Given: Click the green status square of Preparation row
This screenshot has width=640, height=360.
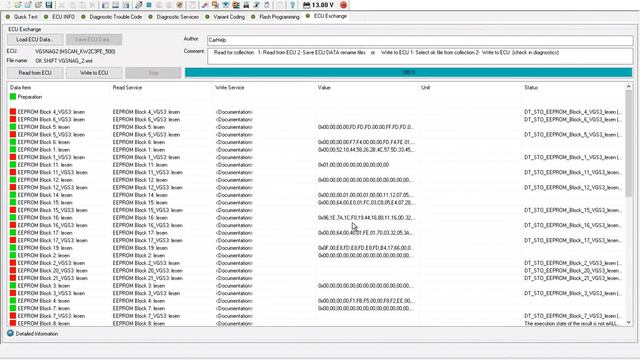Looking at the screenshot, I should 13,97.
